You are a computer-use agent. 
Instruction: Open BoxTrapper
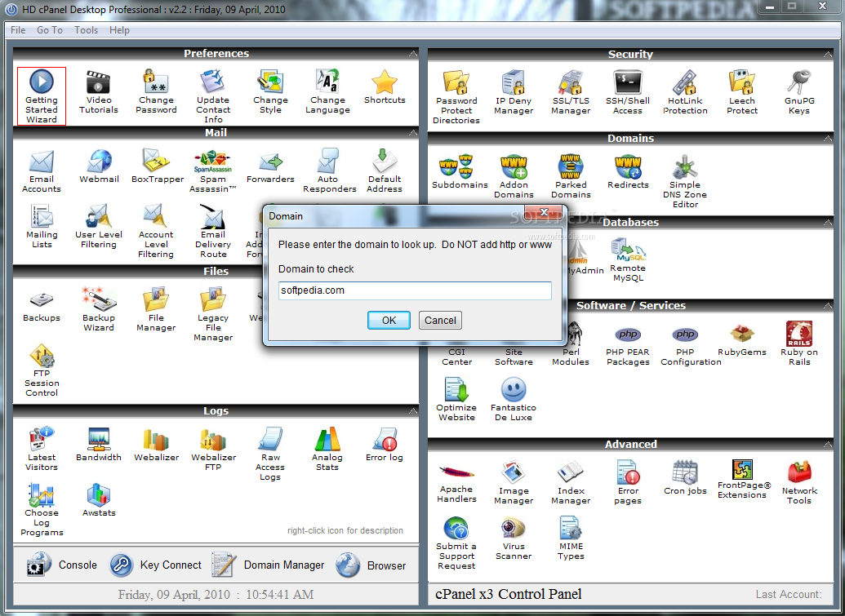click(x=158, y=167)
